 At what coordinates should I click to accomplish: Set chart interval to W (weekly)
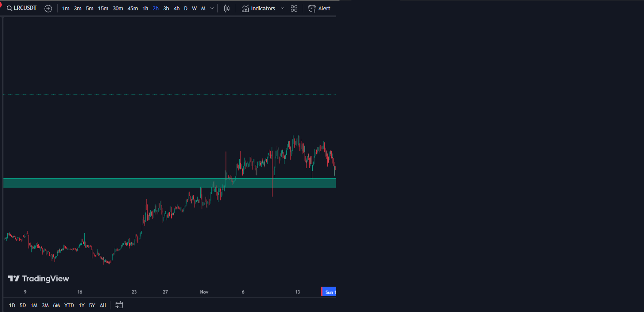tap(194, 9)
